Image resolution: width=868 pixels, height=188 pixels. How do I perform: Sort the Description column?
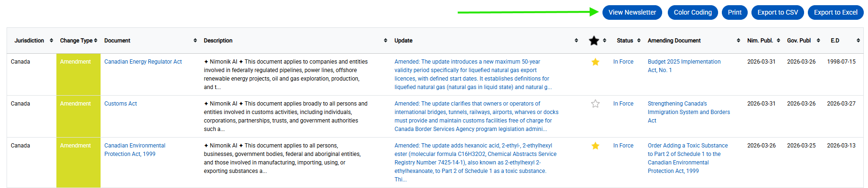[385, 41]
